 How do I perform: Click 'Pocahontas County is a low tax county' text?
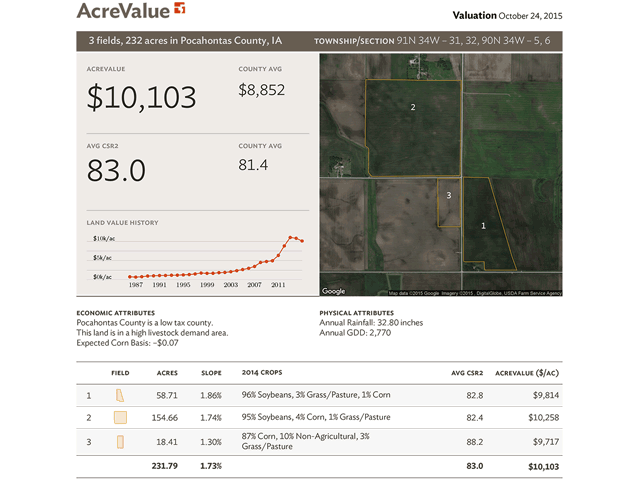[144, 322]
